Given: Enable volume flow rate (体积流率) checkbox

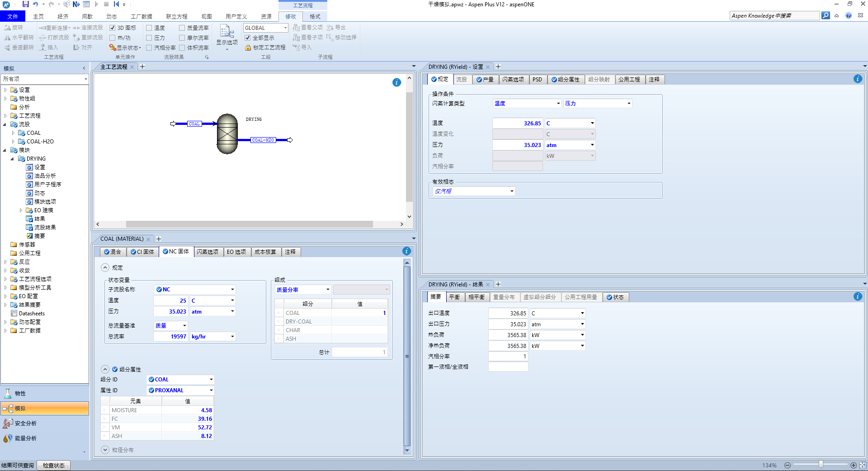Looking at the screenshot, I should point(182,48).
